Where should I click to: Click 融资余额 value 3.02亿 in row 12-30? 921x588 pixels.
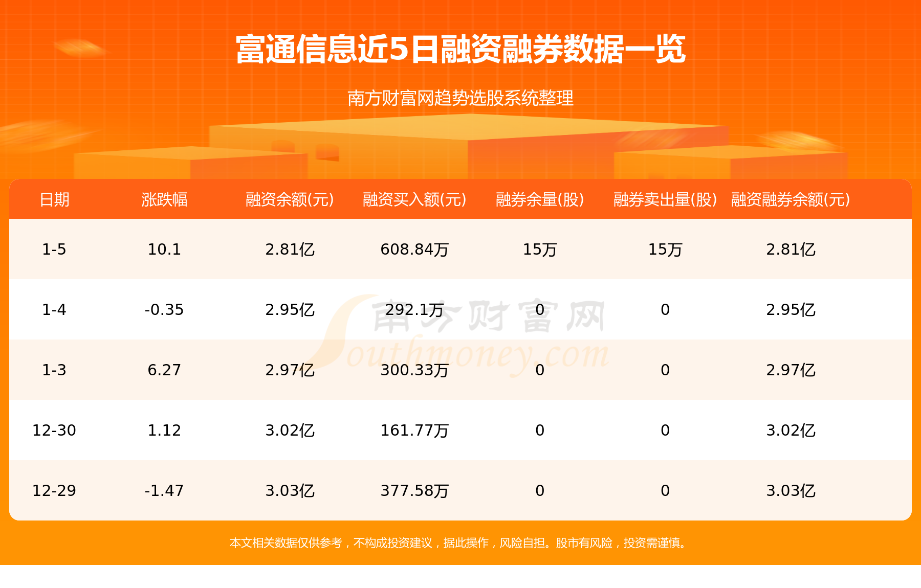pyautogui.click(x=290, y=431)
